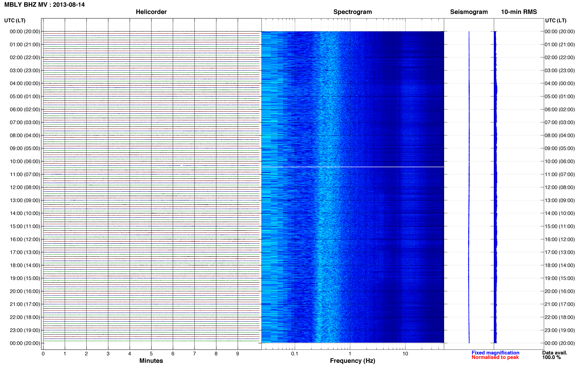Click the '100.0 %' data availability value
This screenshot has width=588, height=368.
click(x=552, y=357)
